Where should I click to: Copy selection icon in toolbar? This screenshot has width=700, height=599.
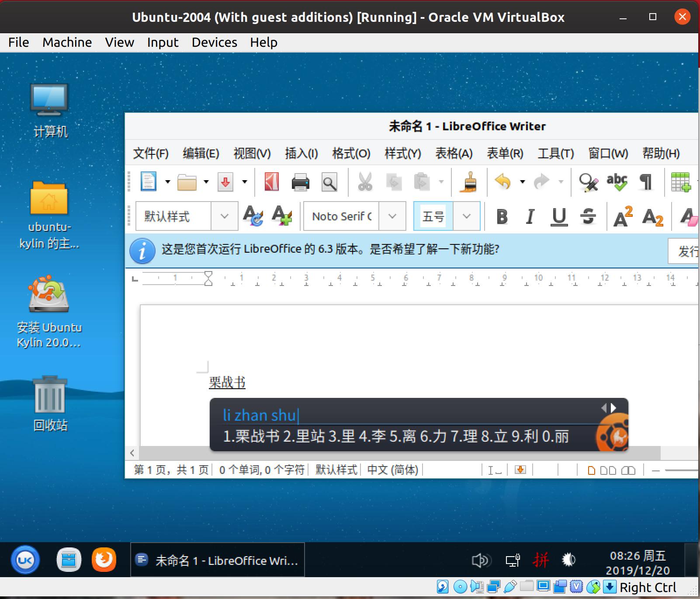[x=394, y=182]
